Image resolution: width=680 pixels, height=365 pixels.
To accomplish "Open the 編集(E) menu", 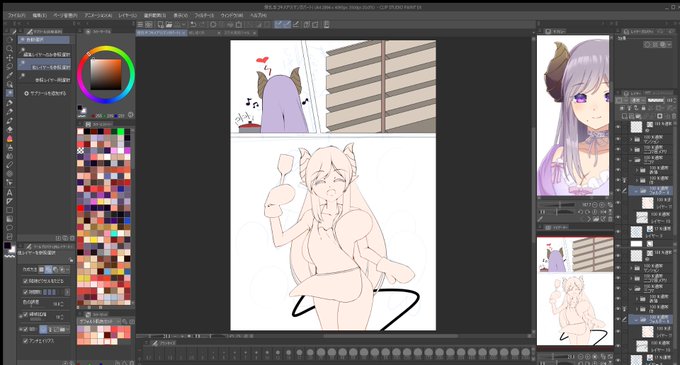I will (39, 15).
